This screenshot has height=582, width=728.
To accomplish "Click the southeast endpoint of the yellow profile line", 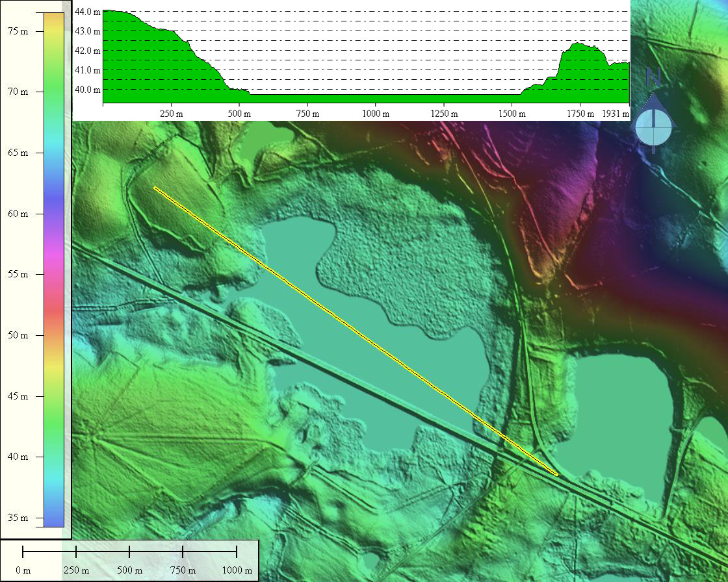I will point(557,475).
